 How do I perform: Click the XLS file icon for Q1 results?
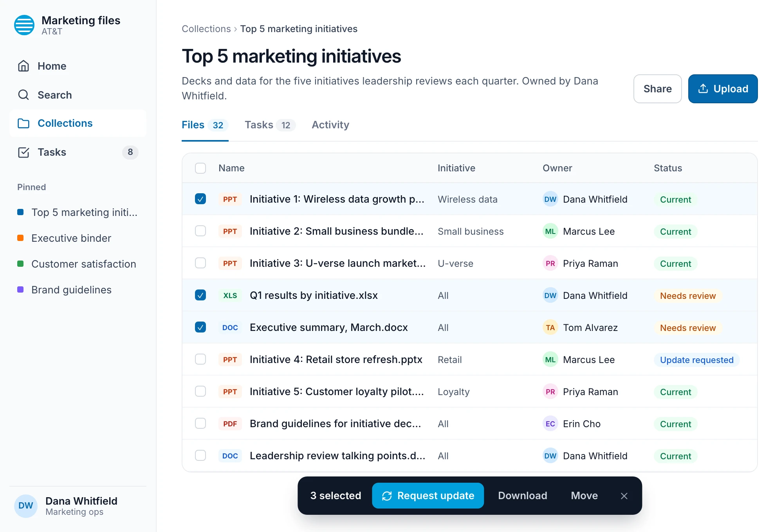(x=230, y=295)
